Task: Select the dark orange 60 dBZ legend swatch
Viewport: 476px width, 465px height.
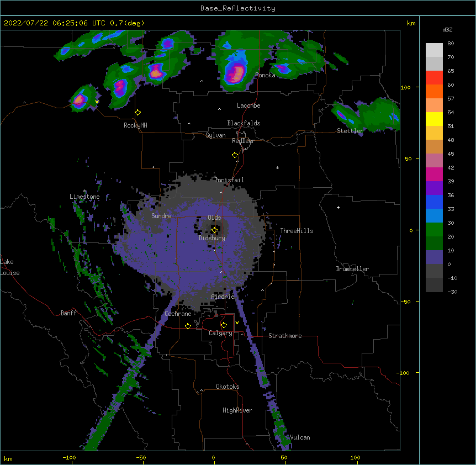Action: [x=434, y=91]
